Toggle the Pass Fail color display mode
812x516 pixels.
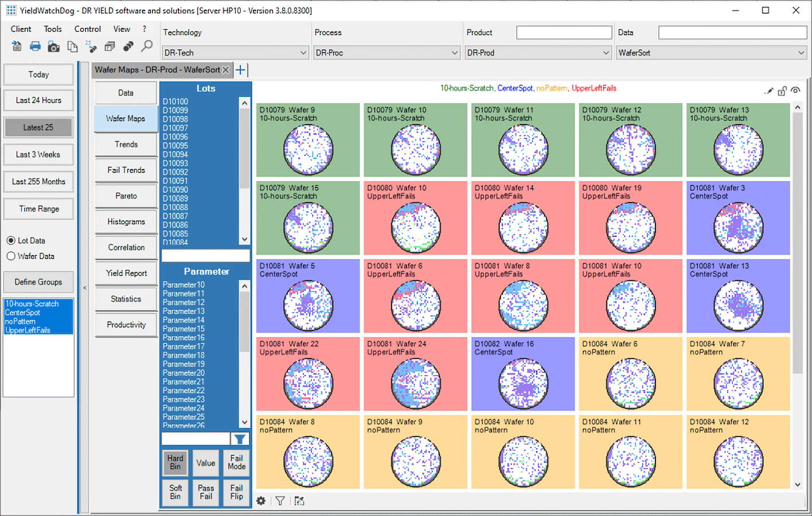point(205,492)
